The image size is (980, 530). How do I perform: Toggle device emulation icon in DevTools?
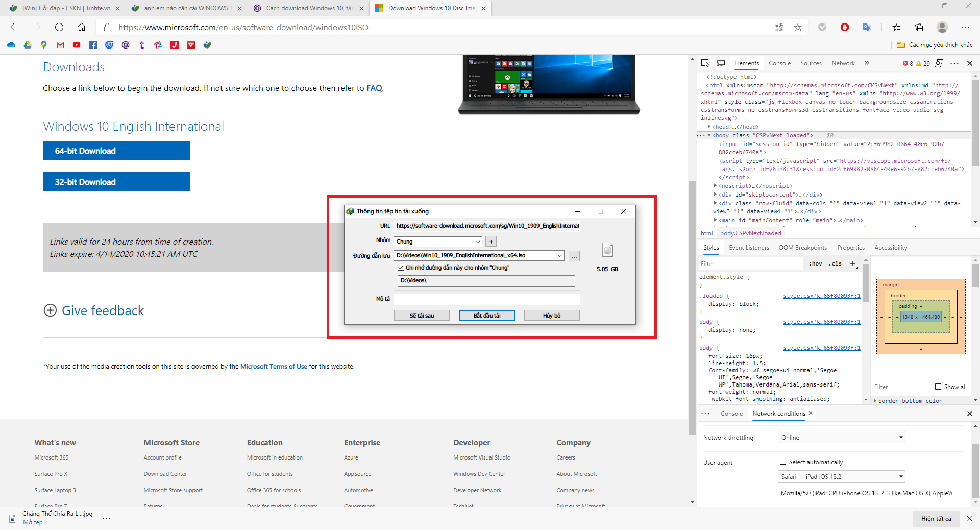[721, 63]
